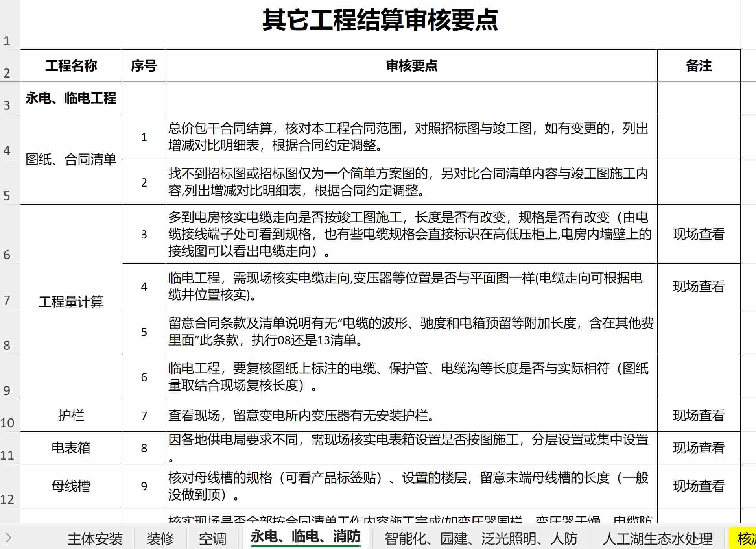Select the cell starting 总价包干合同结算
This screenshot has width=756, height=549.
tap(412, 137)
